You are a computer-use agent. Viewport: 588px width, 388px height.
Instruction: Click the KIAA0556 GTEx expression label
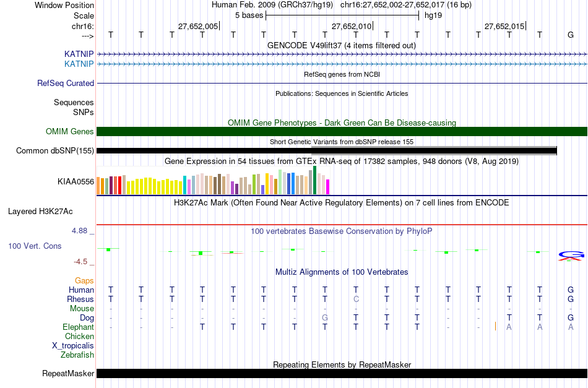tap(76, 182)
